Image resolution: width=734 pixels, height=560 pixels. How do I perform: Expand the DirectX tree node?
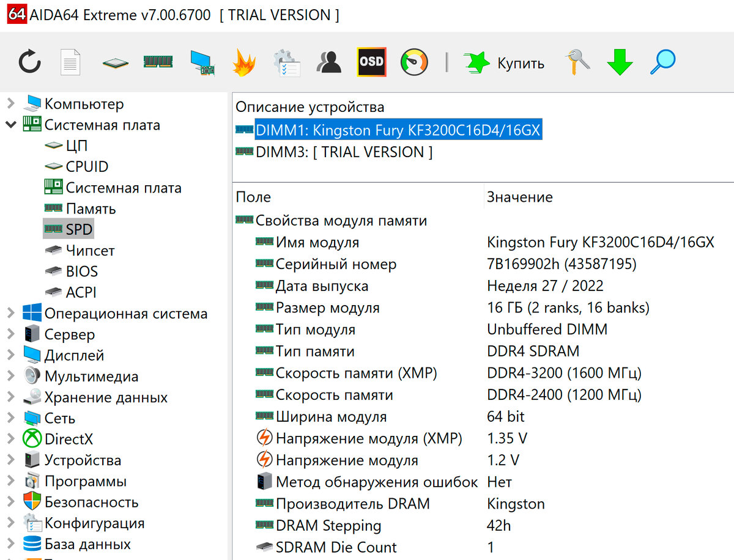click(11, 439)
